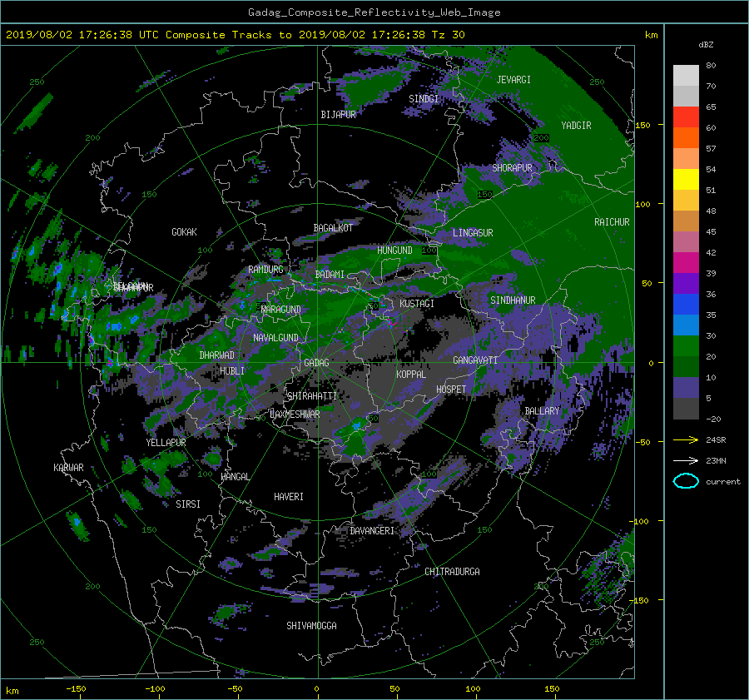Click the km unit label at top right
Image resolution: width=749 pixels, height=700 pixels.
point(652,35)
